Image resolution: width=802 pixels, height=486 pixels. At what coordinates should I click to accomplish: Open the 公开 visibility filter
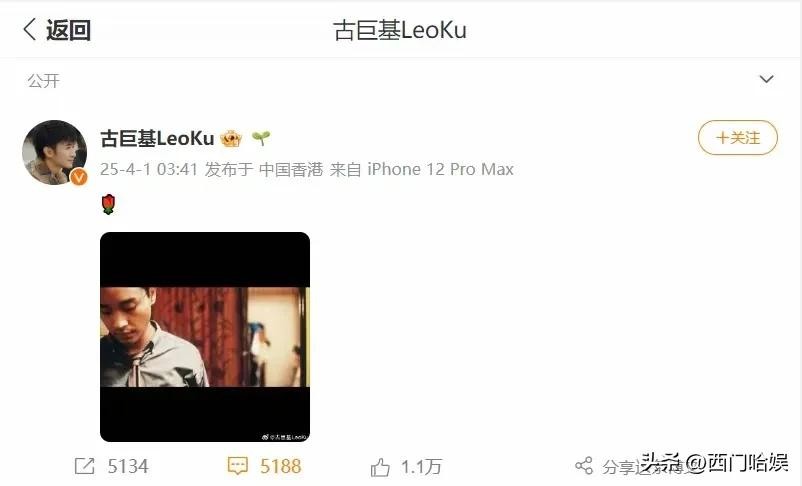tap(44, 80)
